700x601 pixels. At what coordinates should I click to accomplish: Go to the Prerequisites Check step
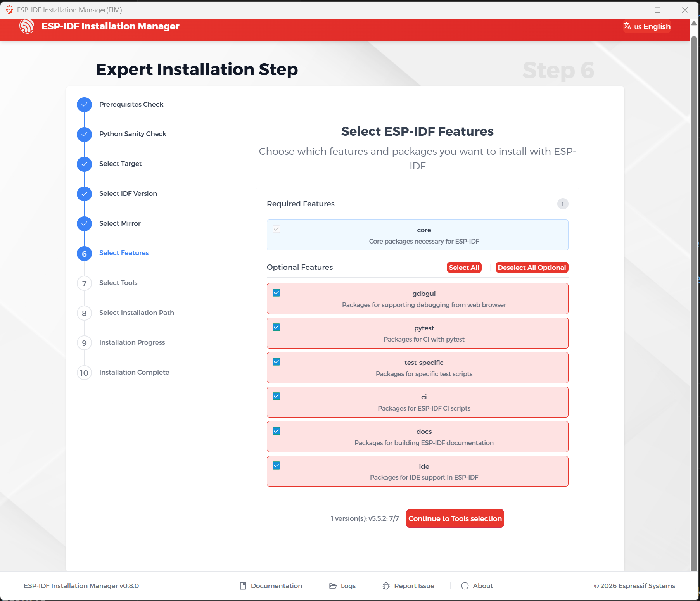[131, 104]
